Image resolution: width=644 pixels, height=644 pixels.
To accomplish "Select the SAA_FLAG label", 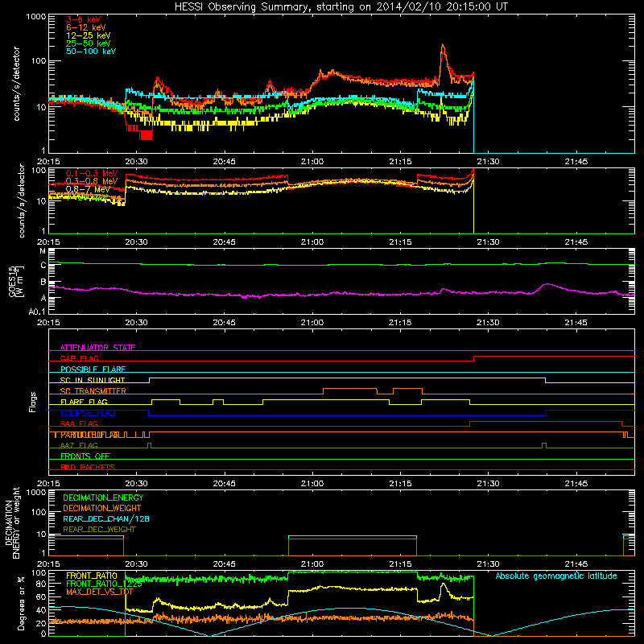I will 79,423.
